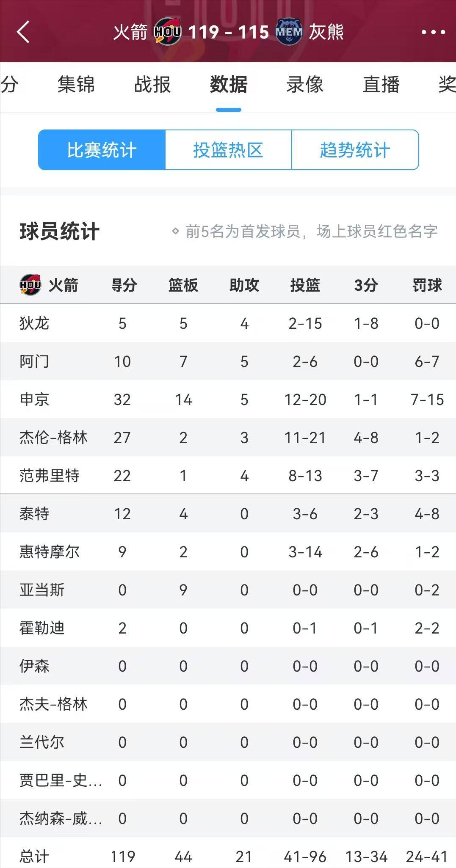Viewport: 456px width, 868px height.
Task: Expand the truncated player 杰纳森-威...
Action: coord(61,818)
